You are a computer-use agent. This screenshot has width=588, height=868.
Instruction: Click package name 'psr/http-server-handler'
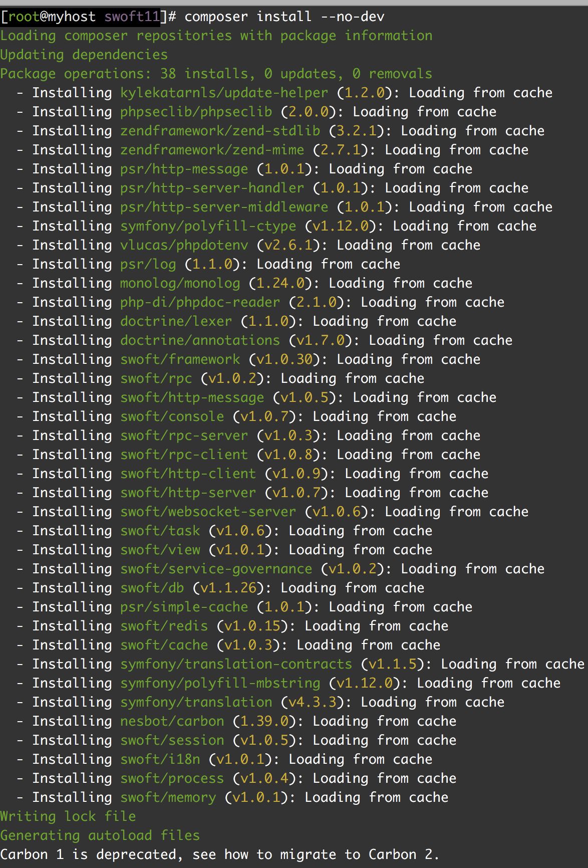(212, 188)
